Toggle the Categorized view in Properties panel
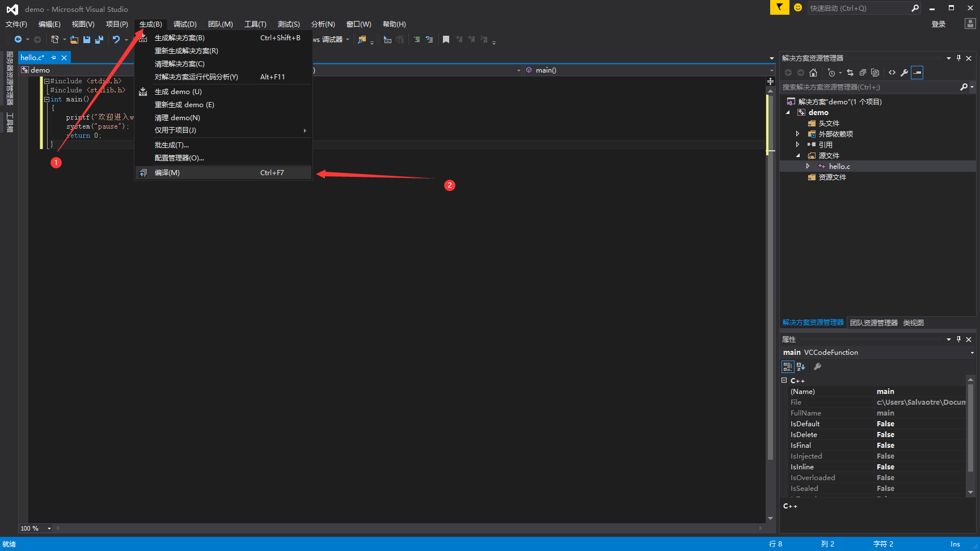 pos(788,367)
